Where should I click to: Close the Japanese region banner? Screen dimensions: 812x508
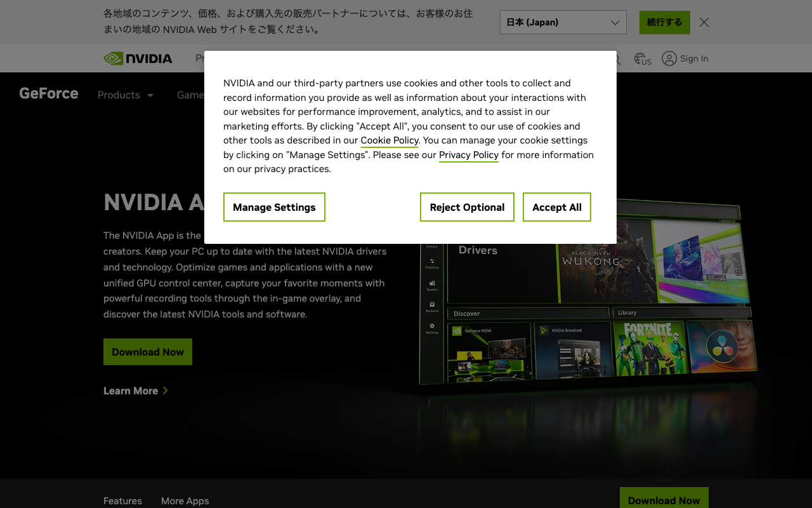click(x=704, y=22)
